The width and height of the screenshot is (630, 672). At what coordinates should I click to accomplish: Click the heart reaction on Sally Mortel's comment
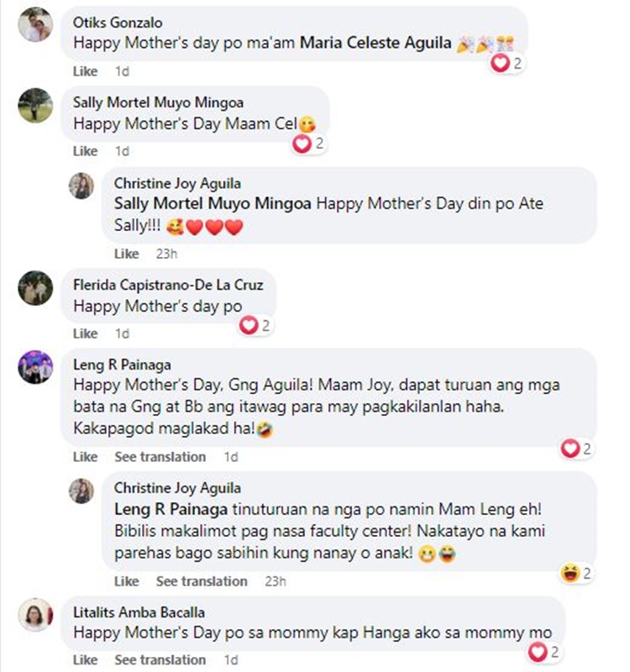(308, 144)
